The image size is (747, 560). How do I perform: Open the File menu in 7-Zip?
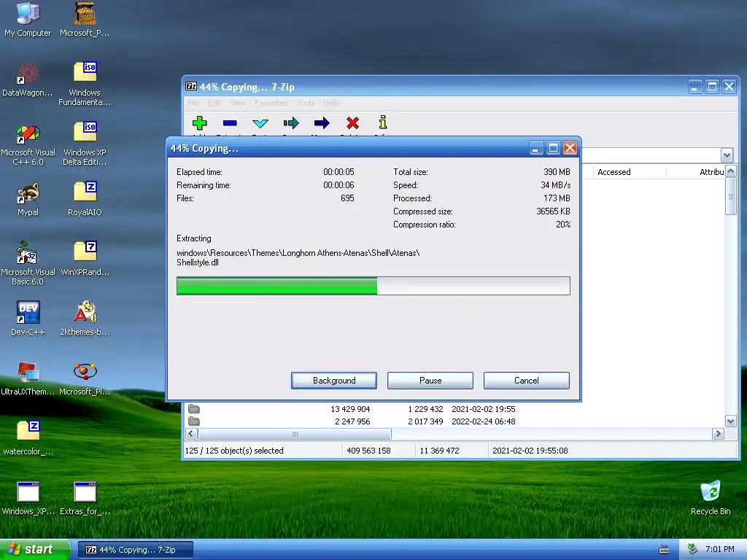coord(193,103)
